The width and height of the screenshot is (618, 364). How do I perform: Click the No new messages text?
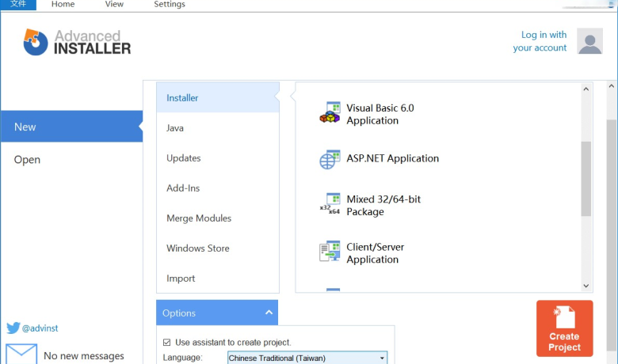click(84, 356)
